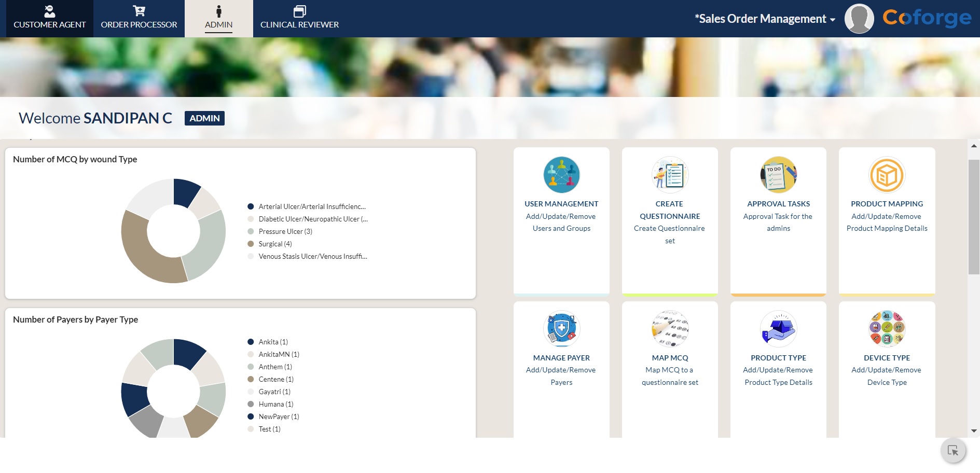
Task: Open the Map MCQ icon
Action: click(x=670, y=329)
